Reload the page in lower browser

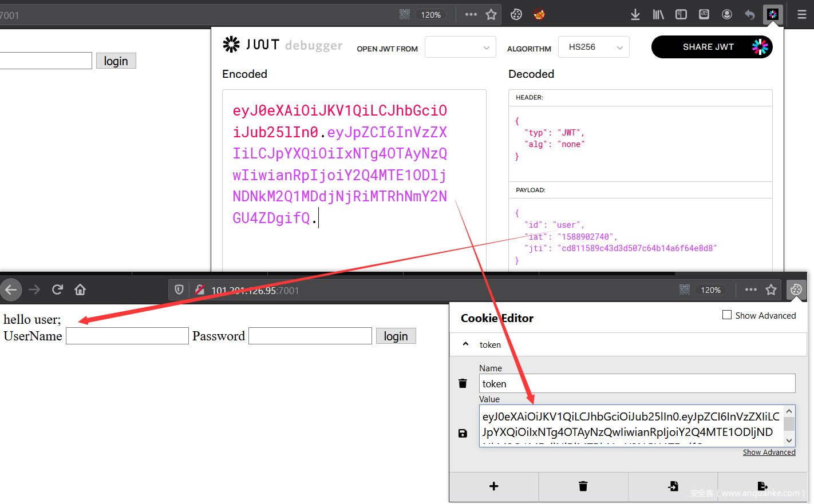coord(57,289)
